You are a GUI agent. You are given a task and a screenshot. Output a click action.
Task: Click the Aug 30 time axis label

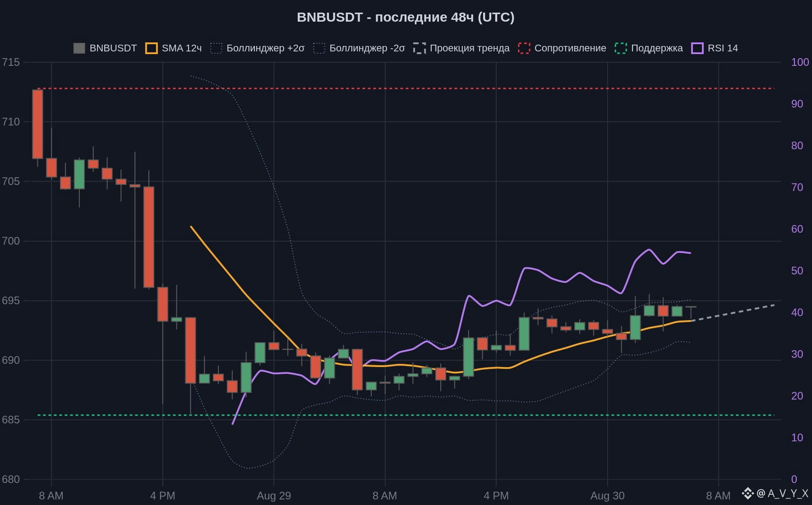click(608, 496)
